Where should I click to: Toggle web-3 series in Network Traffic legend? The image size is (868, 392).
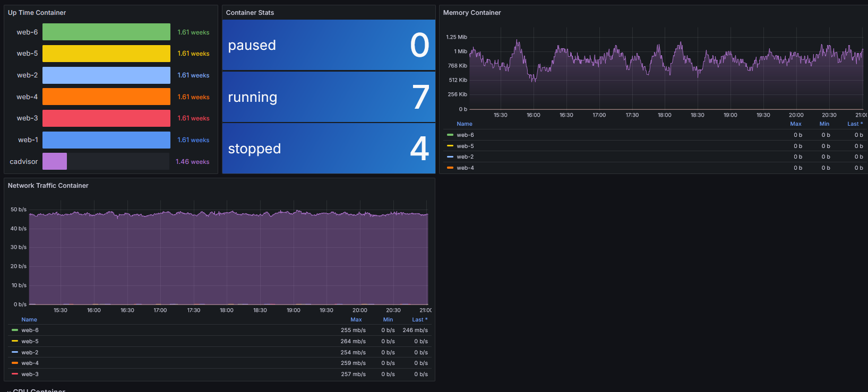pyautogui.click(x=30, y=374)
